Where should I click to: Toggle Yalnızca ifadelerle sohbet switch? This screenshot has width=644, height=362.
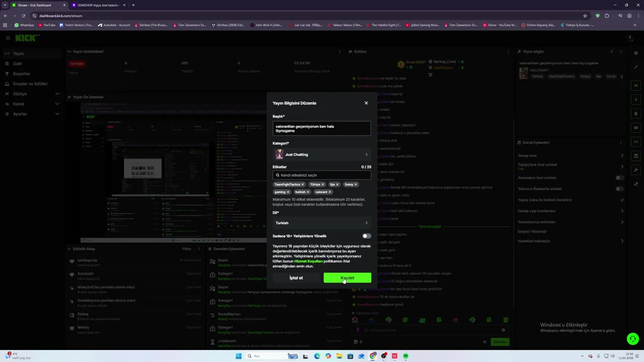[620, 189]
